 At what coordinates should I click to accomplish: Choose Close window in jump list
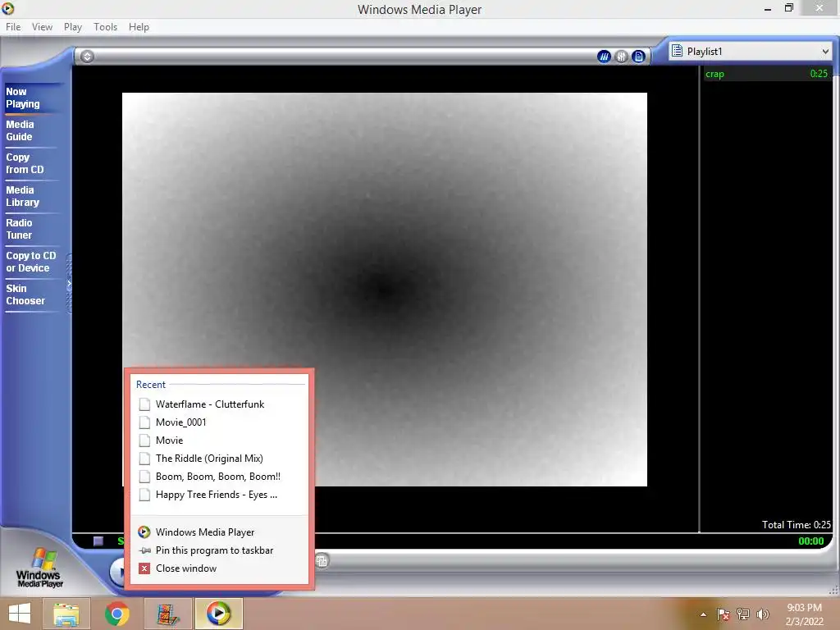pos(218,569)
